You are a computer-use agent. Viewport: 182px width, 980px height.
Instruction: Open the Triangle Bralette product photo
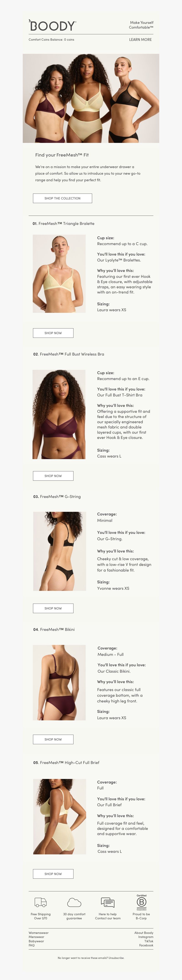[59, 274]
